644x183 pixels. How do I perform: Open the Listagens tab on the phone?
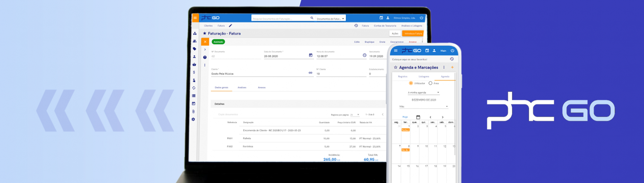[424, 77]
